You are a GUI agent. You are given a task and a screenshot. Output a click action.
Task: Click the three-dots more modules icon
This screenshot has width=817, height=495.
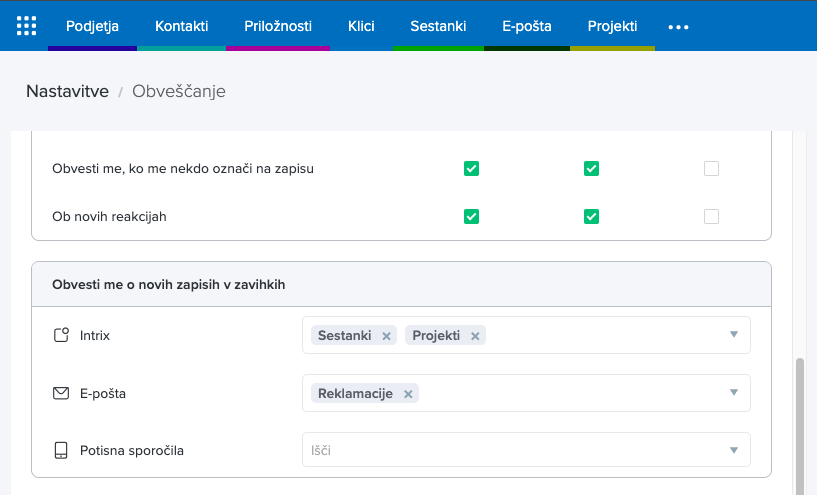point(678,27)
